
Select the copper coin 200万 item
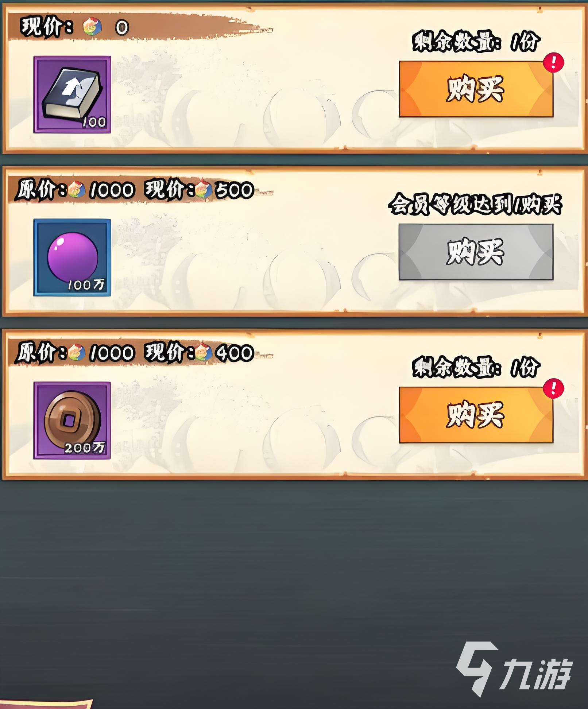click(72, 421)
